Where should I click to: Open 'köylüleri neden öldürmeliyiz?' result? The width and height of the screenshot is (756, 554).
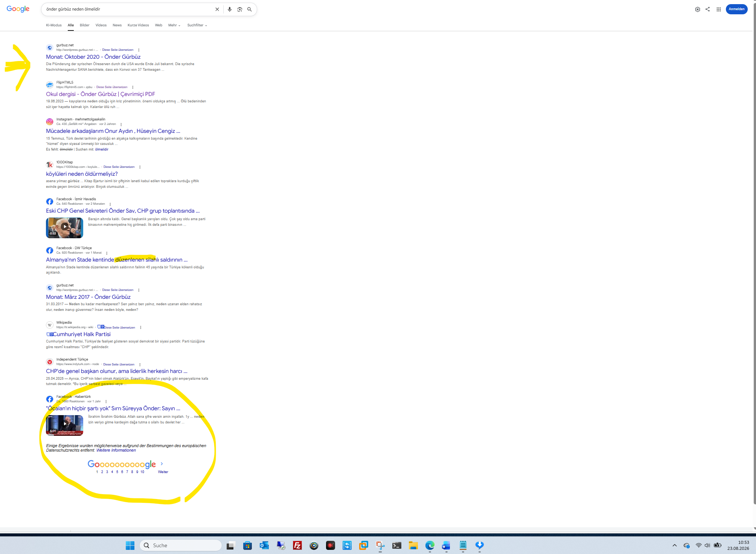click(82, 174)
